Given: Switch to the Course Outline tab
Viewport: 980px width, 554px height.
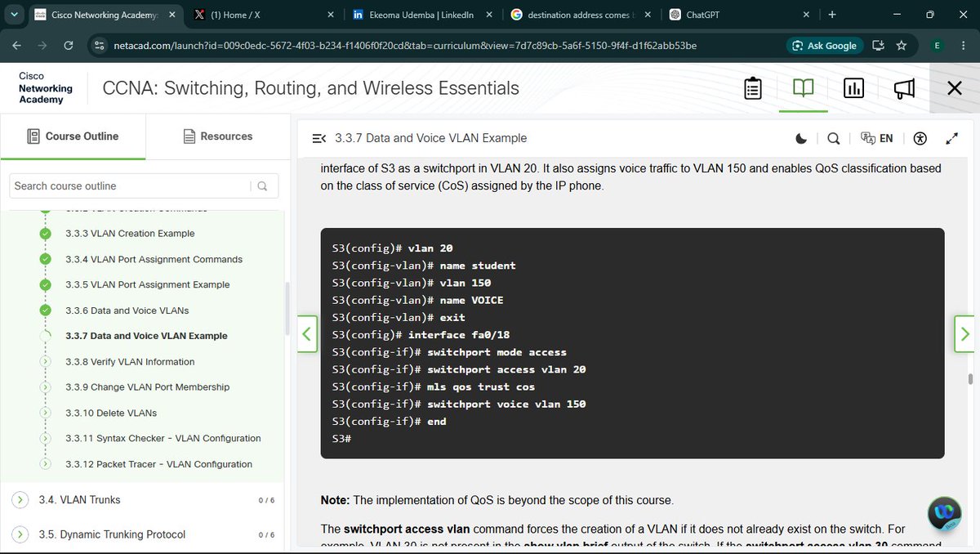Looking at the screenshot, I should click(73, 136).
